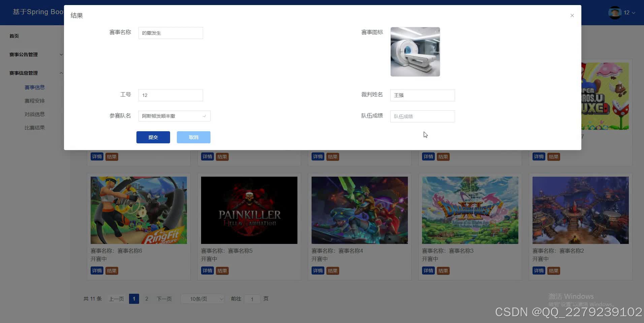Go to previous page 上一页
This screenshot has height=323, width=644.
pyautogui.click(x=116, y=299)
